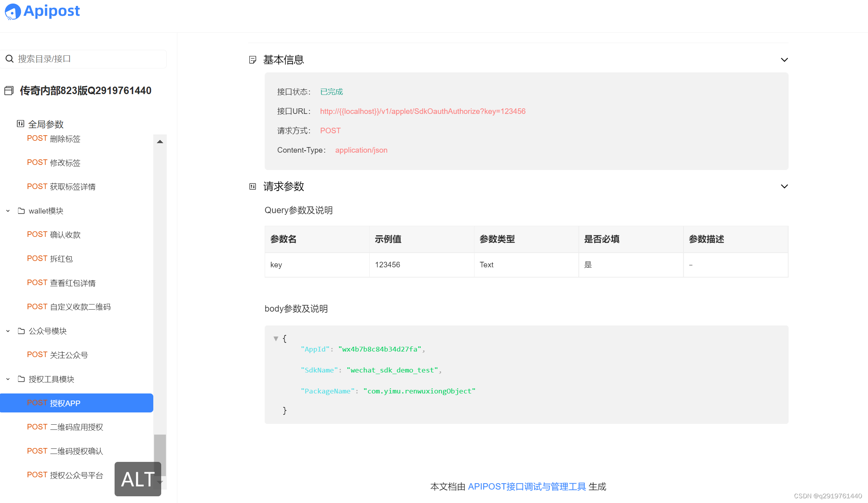
Task: Open the POST 删除标签 interface
Action: pos(54,138)
